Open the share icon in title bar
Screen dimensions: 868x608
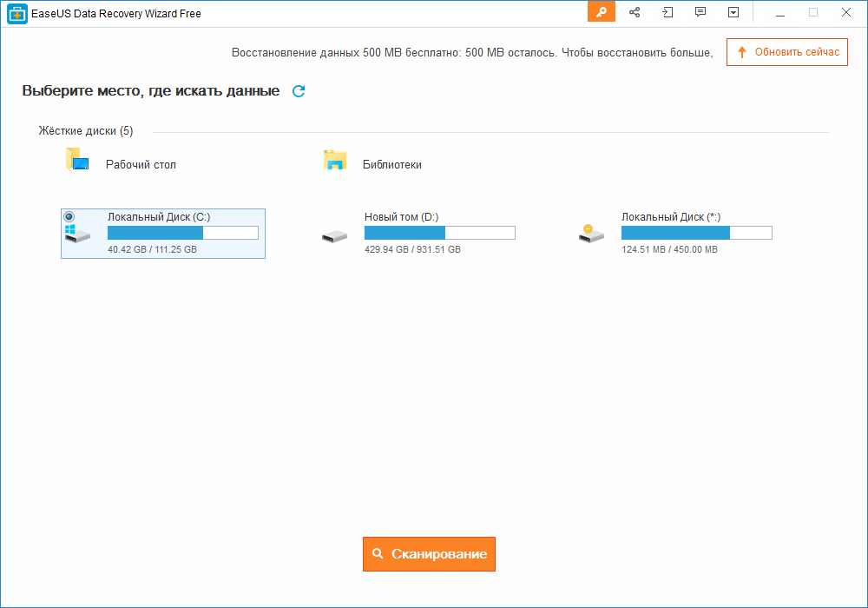pos(635,11)
